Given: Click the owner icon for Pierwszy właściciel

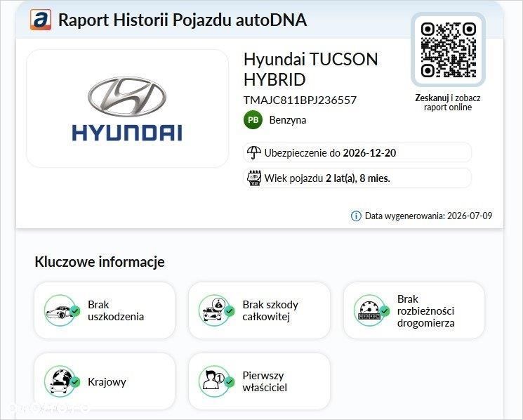Looking at the screenshot, I should click(216, 381).
